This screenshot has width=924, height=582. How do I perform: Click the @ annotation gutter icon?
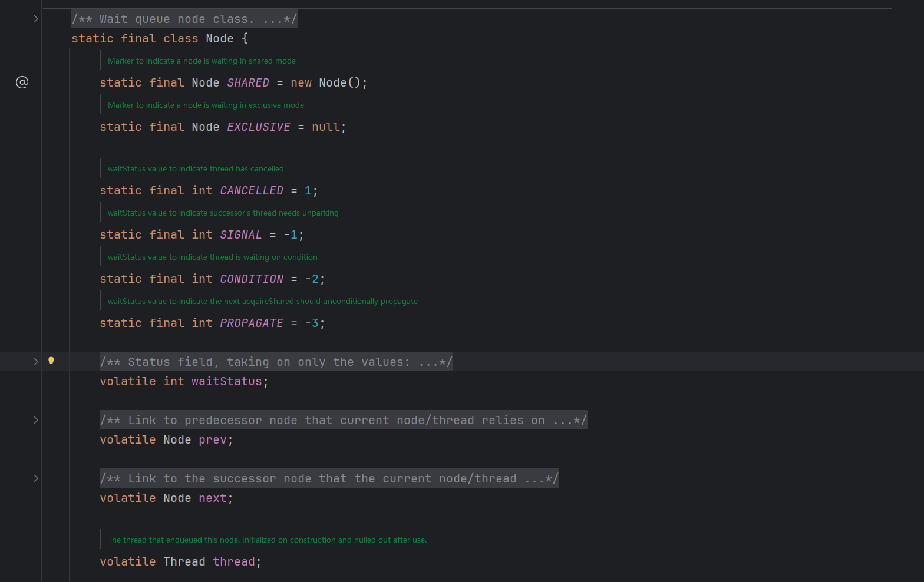click(22, 82)
